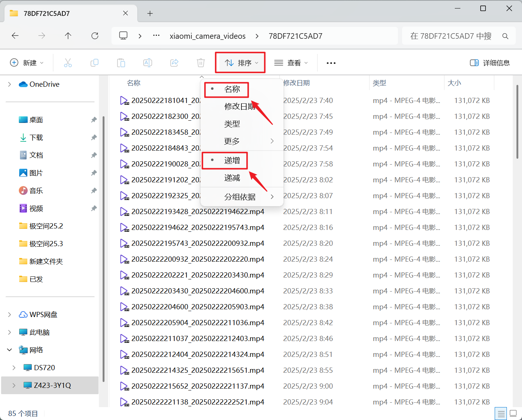
Task: Open 音乐 folder in sidebar
Action: (x=31, y=191)
